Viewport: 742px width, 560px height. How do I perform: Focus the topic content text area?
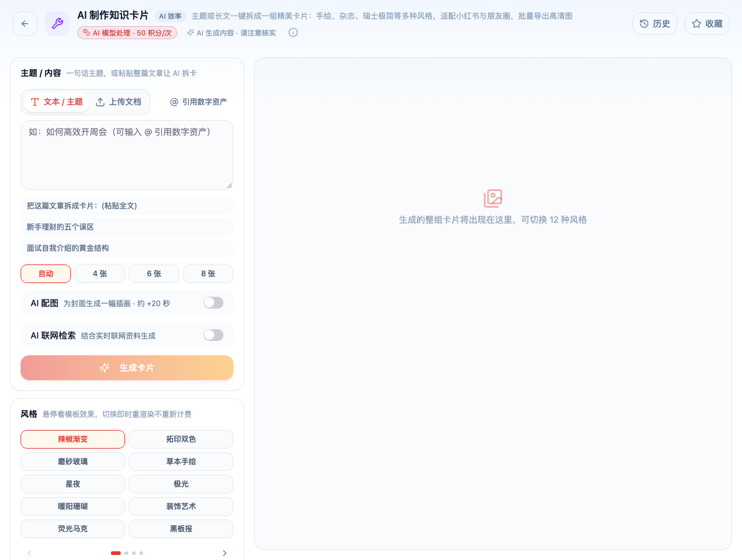click(127, 155)
